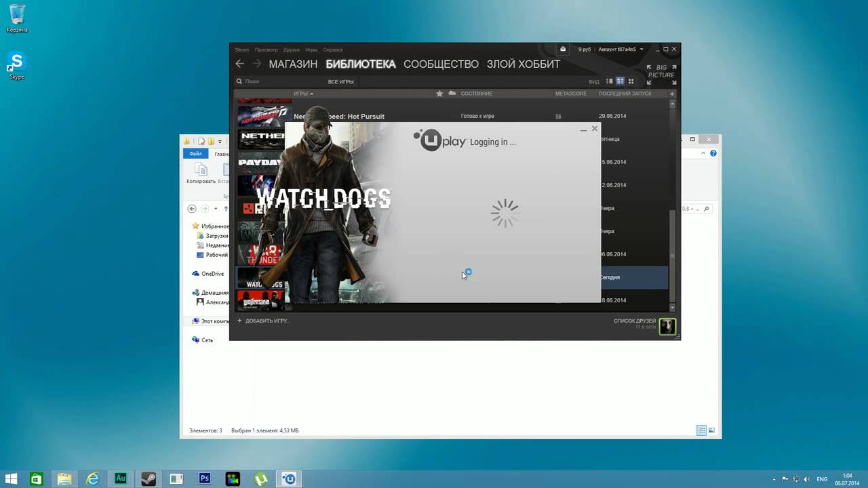Open the Steam friends avatar thumbnail

click(667, 327)
